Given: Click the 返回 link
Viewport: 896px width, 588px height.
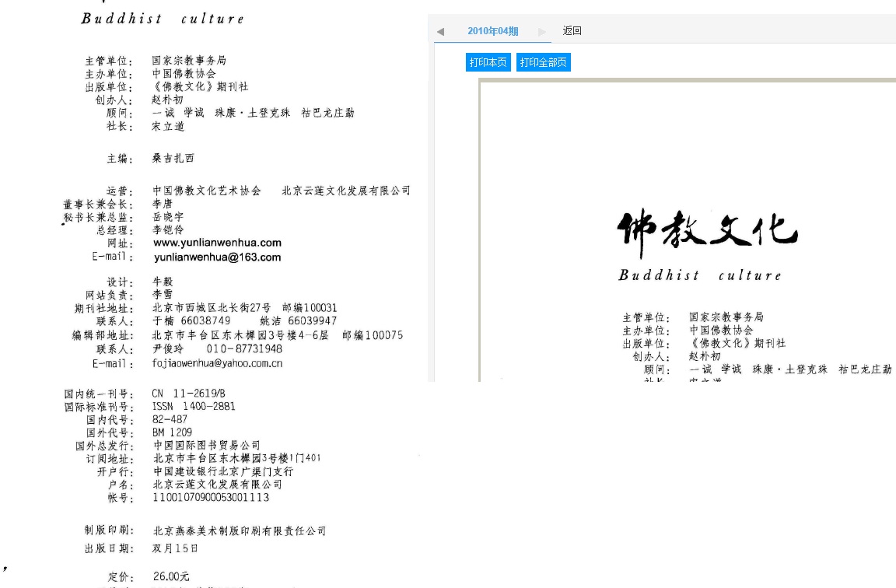Looking at the screenshot, I should 572,31.
